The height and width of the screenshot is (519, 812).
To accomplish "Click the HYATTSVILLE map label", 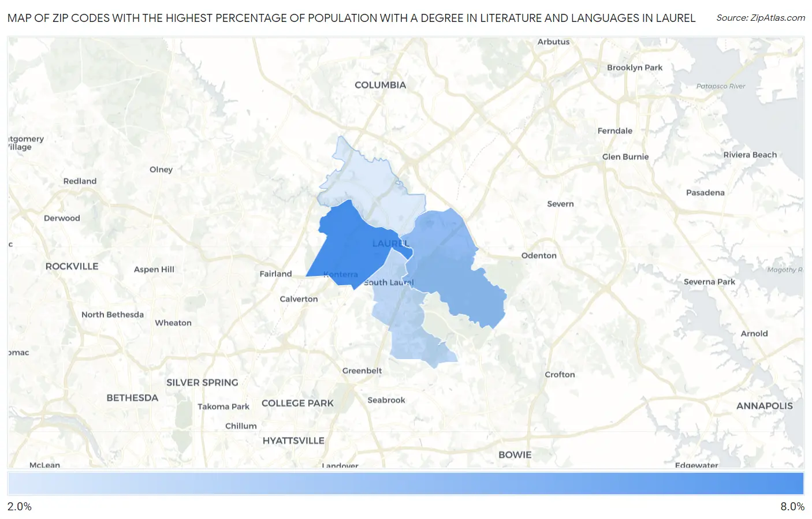I will [293, 441].
